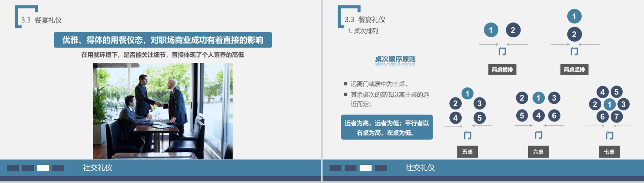Select circle 3 in the 五桌 diagram
The height and width of the screenshot is (183, 644).
tap(480, 103)
